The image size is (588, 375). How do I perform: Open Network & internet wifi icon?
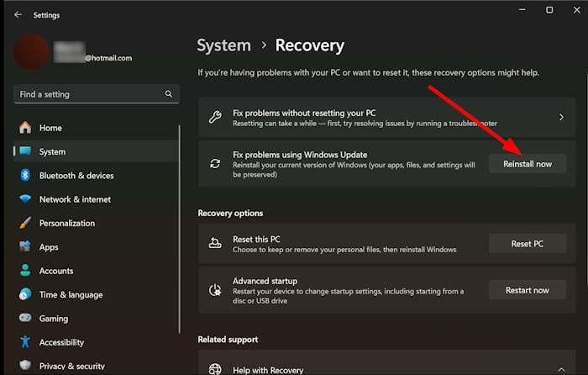point(25,198)
